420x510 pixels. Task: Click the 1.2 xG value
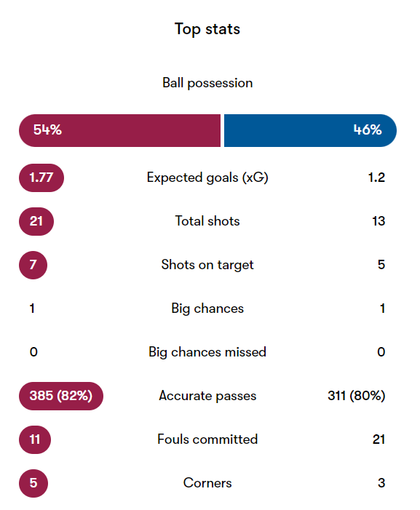pos(376,178)
